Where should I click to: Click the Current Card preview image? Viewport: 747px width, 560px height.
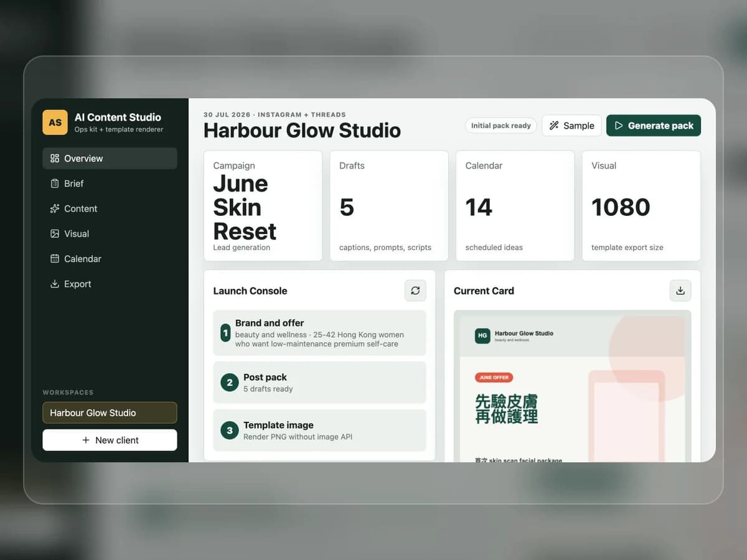tap(572, 386)
